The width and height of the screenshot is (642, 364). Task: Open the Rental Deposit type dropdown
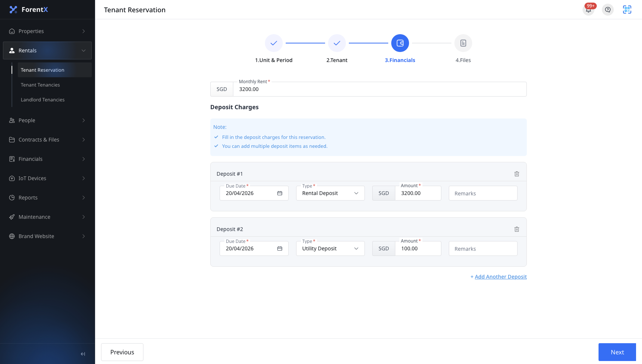coord(330,193)
